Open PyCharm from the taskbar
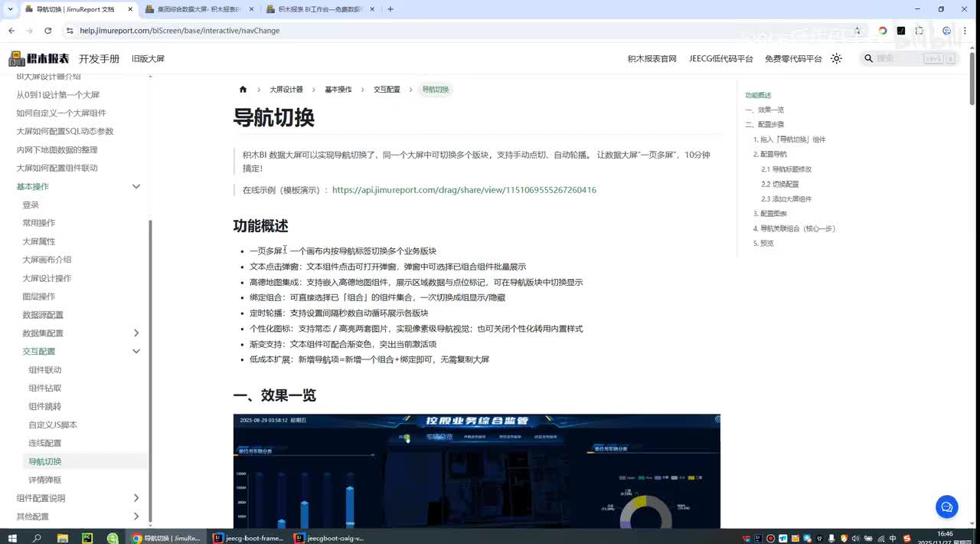 point(87,537)
